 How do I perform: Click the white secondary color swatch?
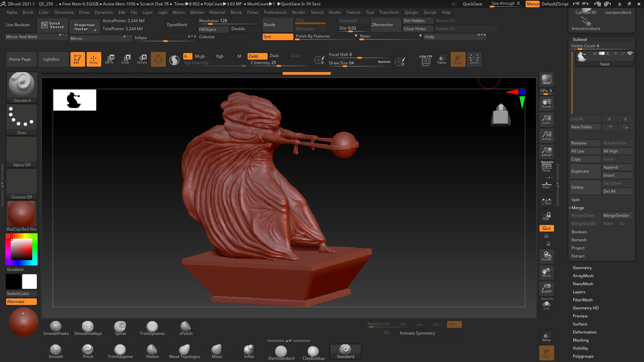29,282
